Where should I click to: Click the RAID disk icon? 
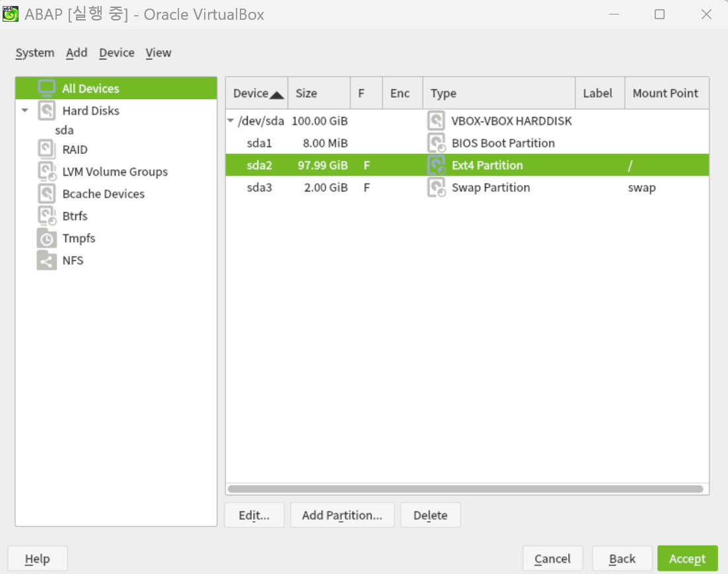47,149
